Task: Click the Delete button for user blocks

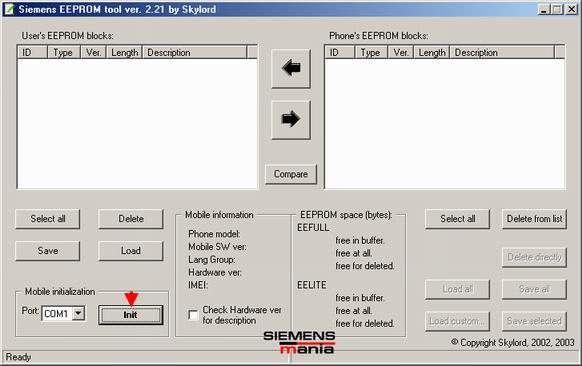Action: pyautogui.click(x=131, y=219)
